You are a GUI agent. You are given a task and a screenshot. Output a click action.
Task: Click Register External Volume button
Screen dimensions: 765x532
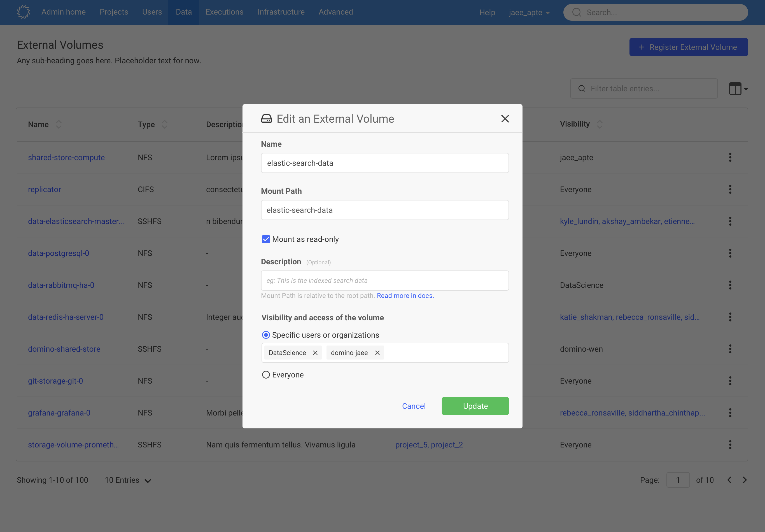point(688,47)
